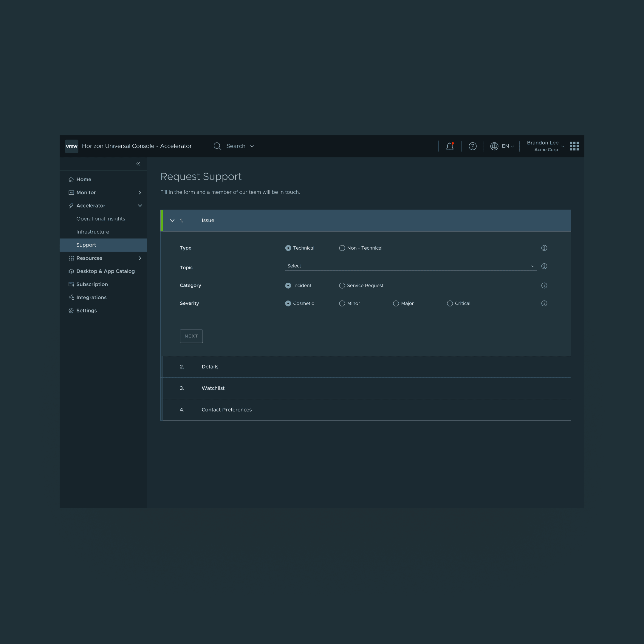
Task: Click the NEXT button
Action: pyautogui.click(x=191, y=336)
